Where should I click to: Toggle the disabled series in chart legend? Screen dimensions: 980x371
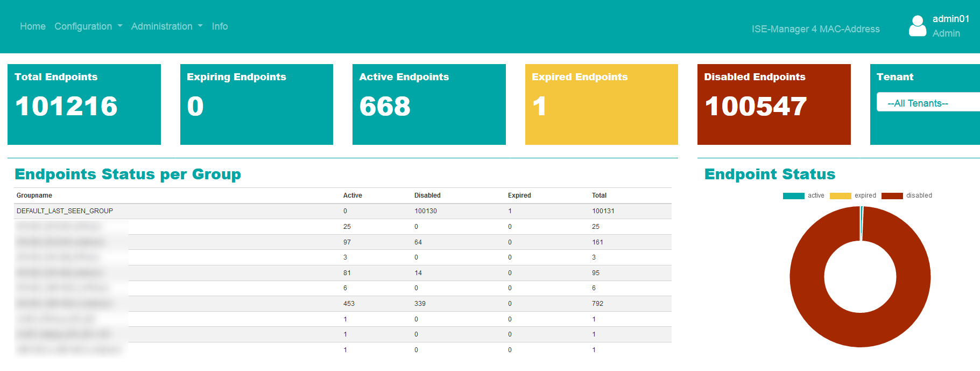[907, 195]
